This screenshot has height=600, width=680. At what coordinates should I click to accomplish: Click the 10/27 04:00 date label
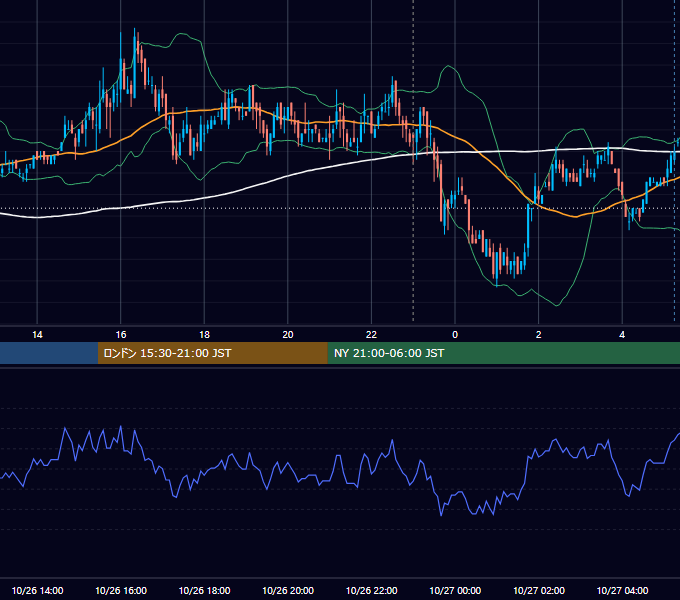coord(622,590)
